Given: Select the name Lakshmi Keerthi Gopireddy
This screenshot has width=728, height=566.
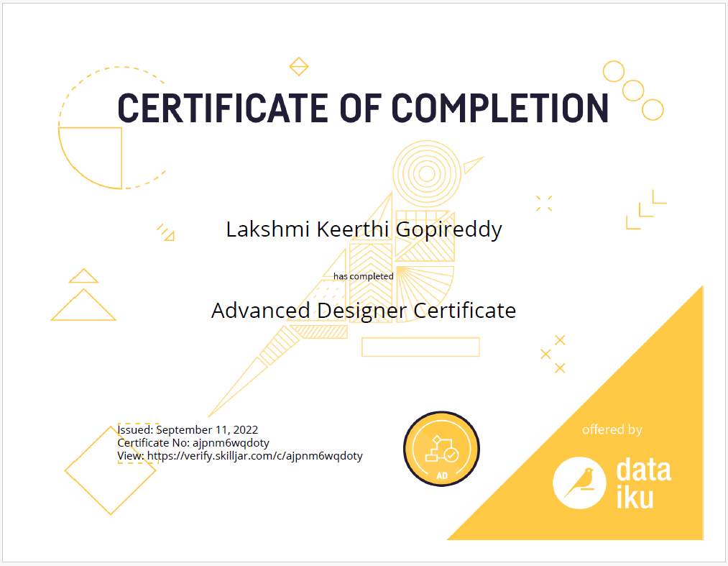Looking at the screenshot, I should [364, 229].
